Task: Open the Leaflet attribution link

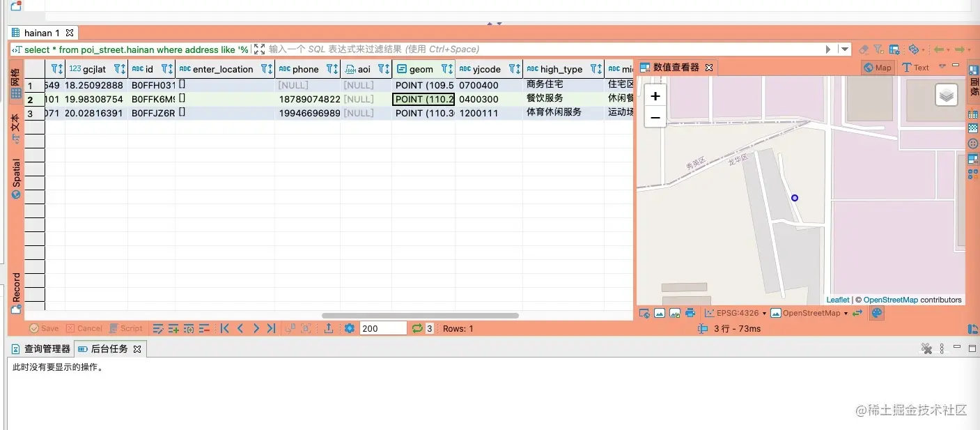Action: coord(838,300)
